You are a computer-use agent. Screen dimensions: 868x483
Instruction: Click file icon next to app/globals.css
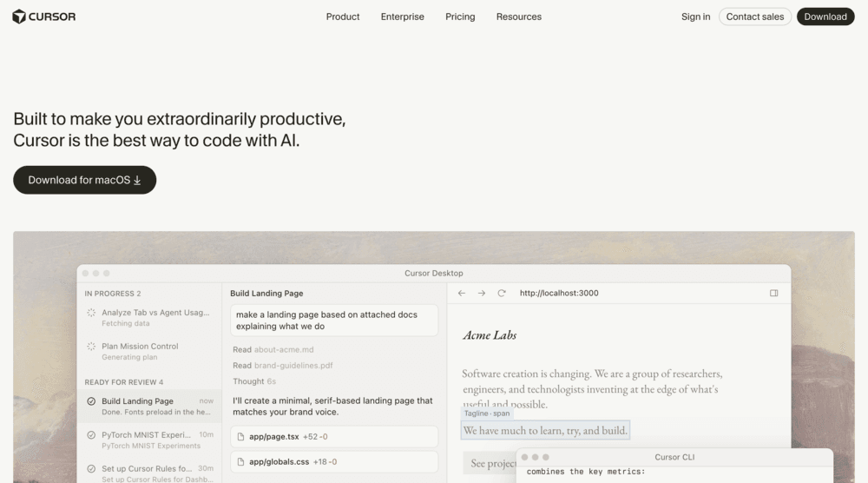(240, 461)
